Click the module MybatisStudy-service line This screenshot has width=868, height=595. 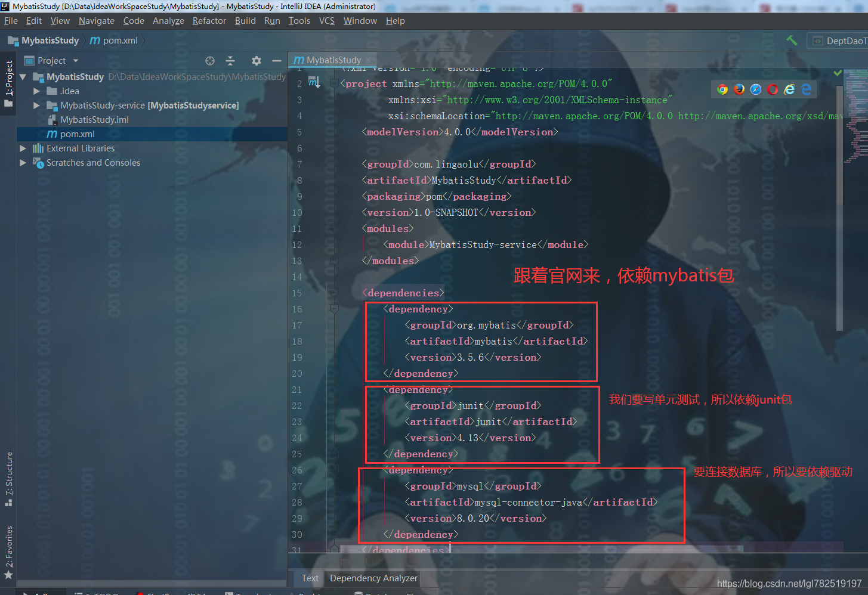click(486, 244)
